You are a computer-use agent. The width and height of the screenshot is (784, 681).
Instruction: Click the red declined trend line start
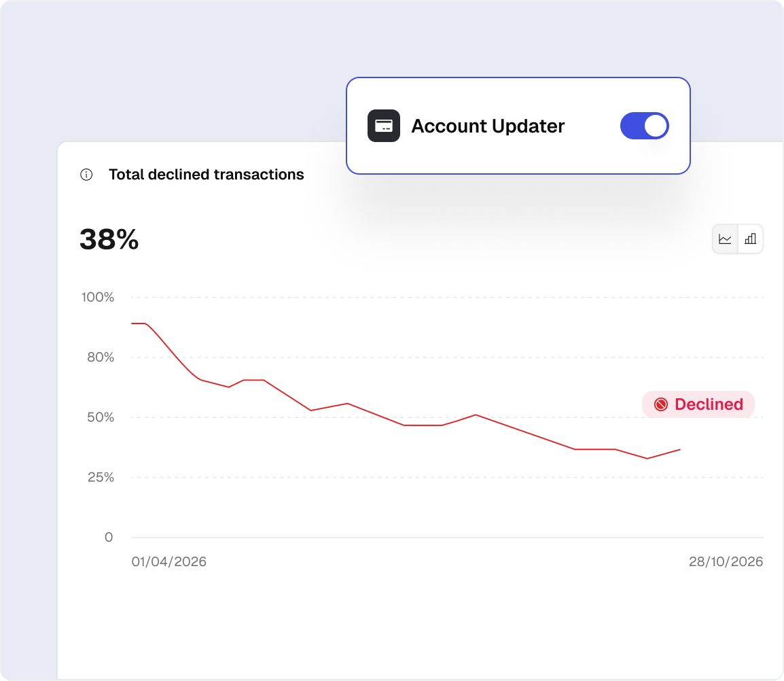click(x=133, y=324)
